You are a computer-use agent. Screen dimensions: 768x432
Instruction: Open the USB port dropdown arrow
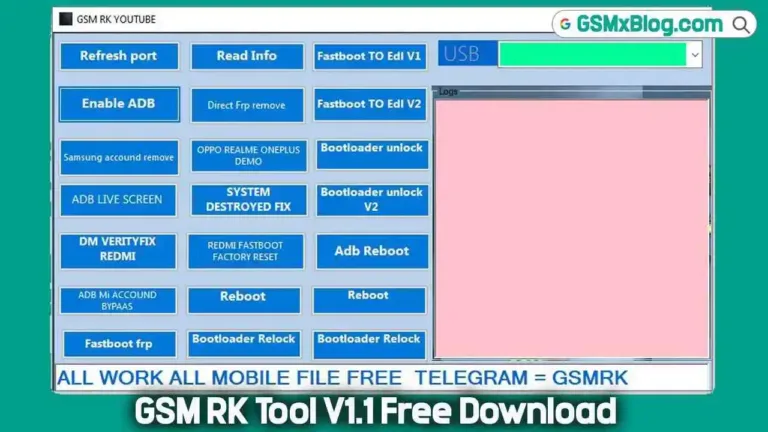click(x=695, y=54)
